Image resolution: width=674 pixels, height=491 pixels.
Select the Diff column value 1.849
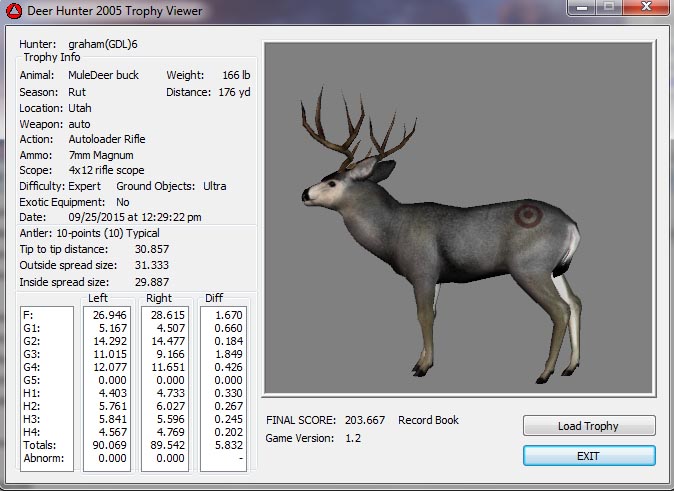click(x=224, y=353)
